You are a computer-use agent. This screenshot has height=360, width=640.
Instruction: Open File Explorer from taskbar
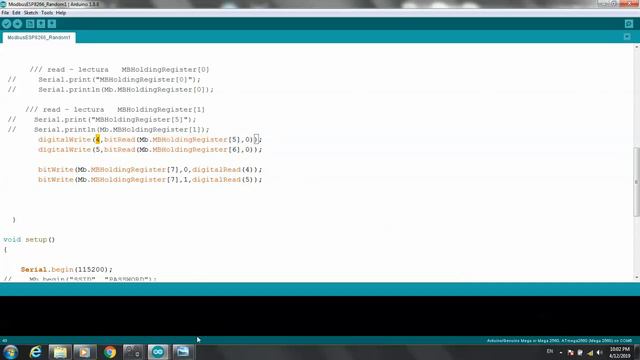point(60,352)
